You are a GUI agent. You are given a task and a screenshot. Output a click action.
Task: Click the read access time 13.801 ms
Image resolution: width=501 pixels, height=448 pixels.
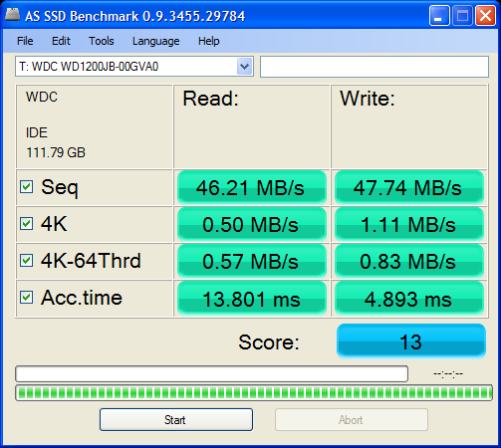[x=252, y=299]
